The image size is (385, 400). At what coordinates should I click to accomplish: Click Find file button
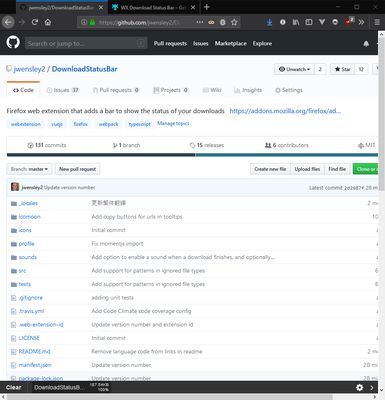[x=337, y=169]
